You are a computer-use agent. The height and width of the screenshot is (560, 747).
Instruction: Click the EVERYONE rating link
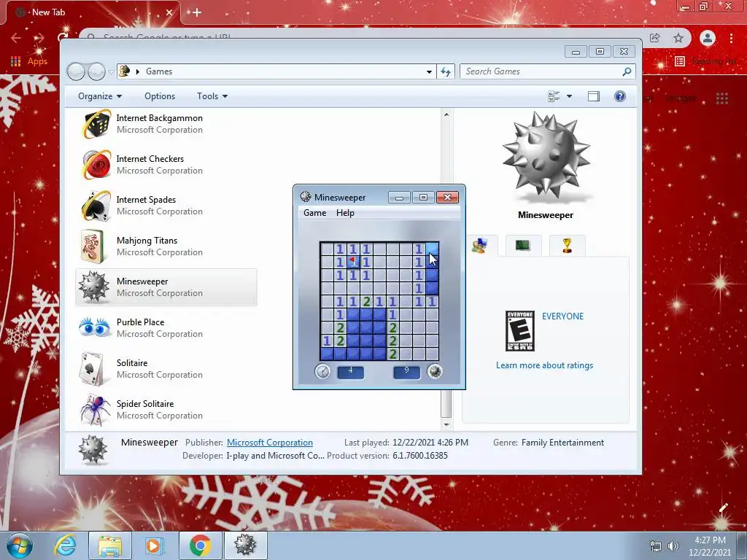point(562,316)
